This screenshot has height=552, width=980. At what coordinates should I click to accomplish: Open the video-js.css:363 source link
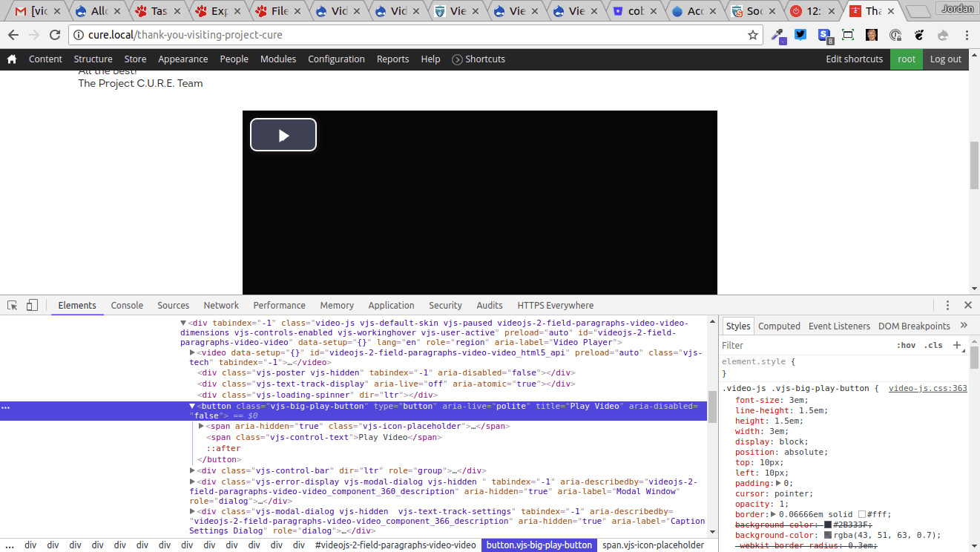tap(927, 387)
